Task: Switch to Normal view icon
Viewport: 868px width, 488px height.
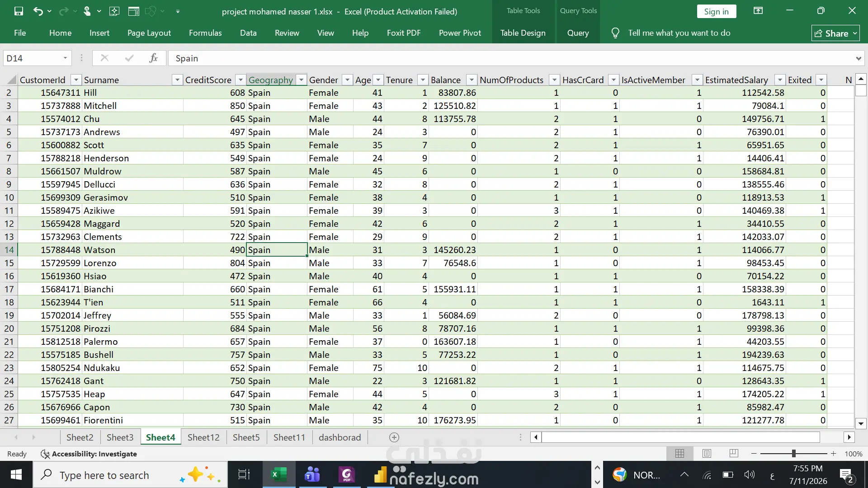Action: coord(679,454)
